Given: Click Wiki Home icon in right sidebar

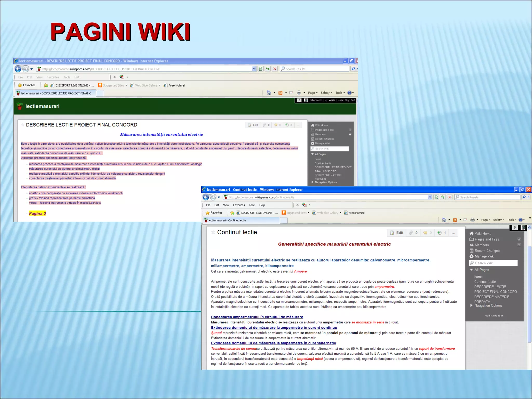Looking at the screenshot, I should [x=471, y=234].
